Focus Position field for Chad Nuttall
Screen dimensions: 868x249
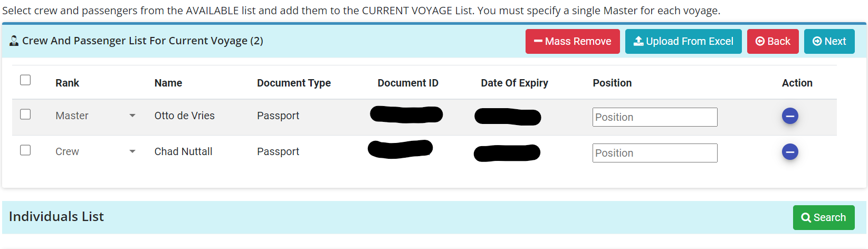(654, 153)
